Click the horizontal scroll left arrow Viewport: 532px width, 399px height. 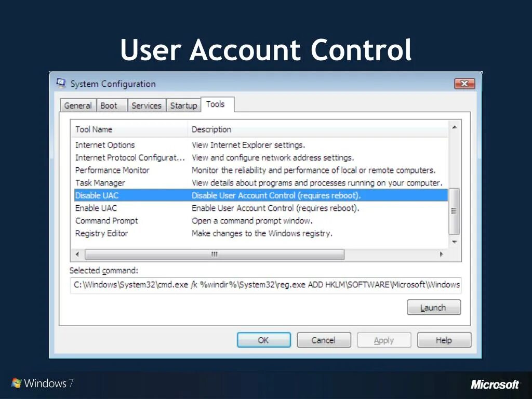pos(77,254)
